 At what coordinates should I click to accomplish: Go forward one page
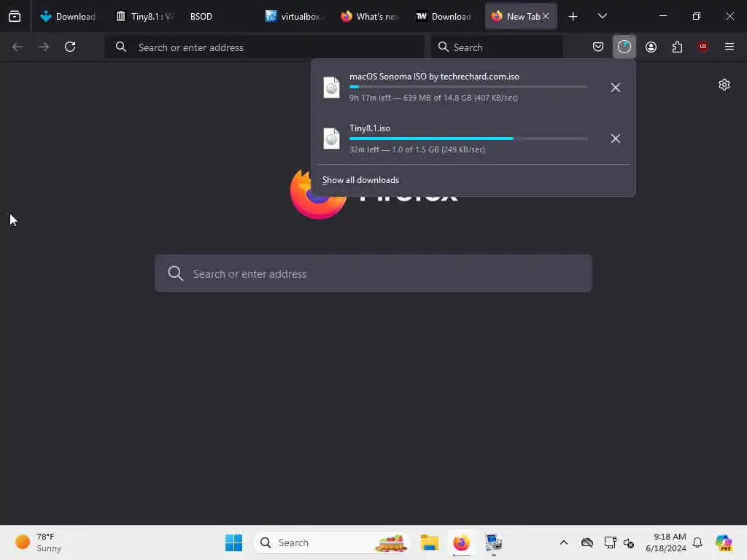[44, 47]
